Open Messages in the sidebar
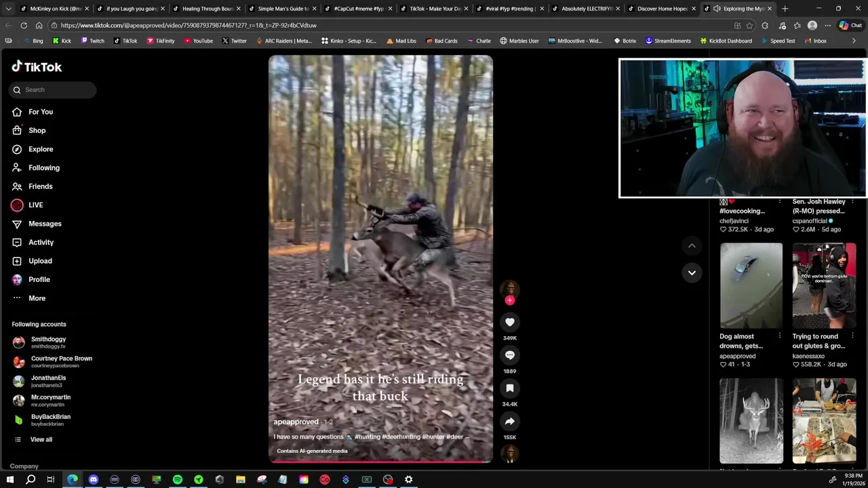This screenshot has height=488, width=868. (x=37, y=224)
